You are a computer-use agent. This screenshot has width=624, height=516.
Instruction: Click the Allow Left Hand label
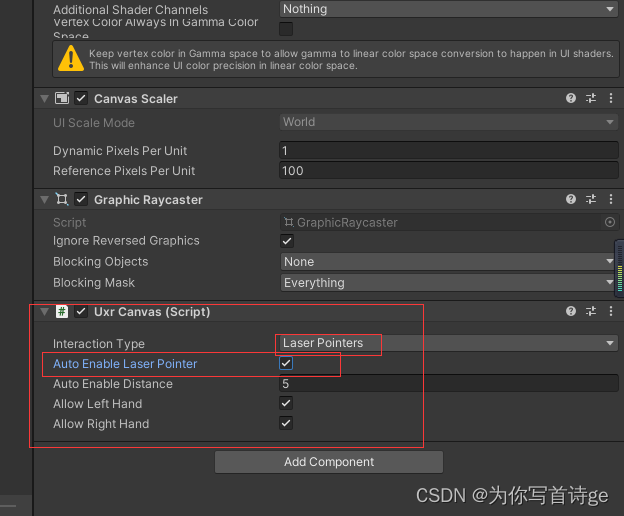pos(98,404)
